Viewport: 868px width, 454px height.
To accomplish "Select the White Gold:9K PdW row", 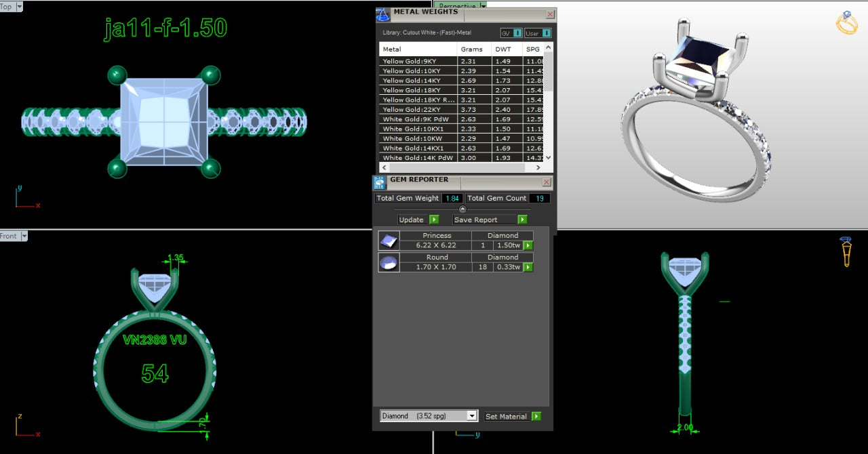I will pos(462,119).
